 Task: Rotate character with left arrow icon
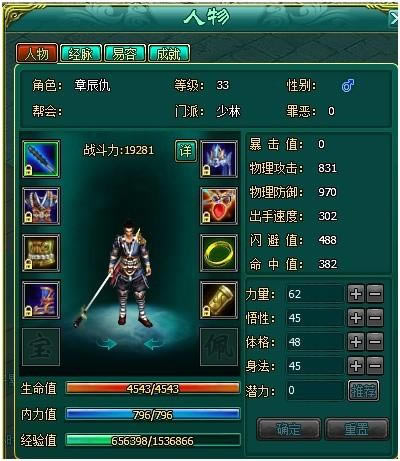(x=154, y=344)
